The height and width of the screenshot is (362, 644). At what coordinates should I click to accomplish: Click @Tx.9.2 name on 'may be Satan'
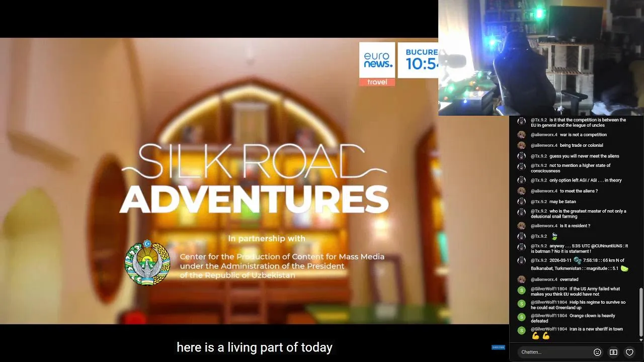pyautogui.click(x=539, y=202)
